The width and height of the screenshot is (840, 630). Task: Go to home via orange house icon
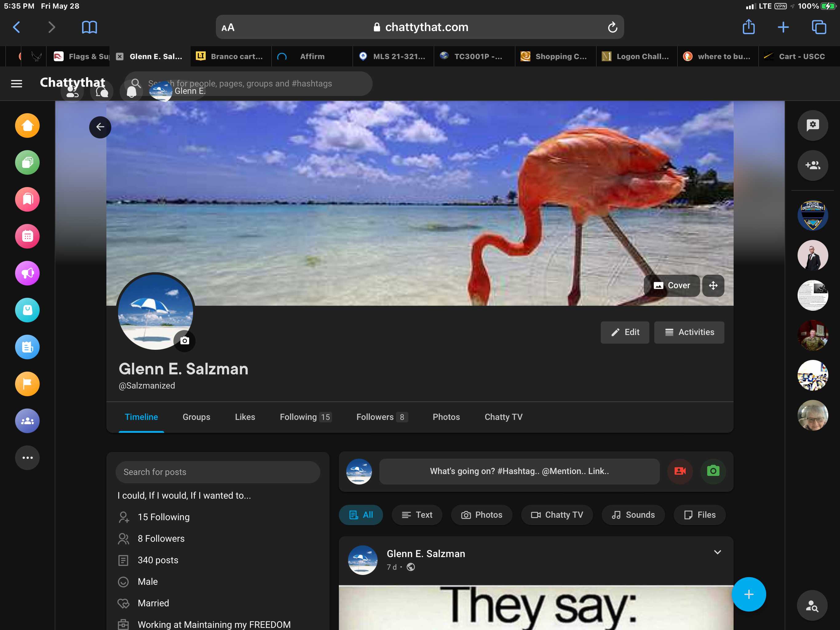coord(27,126)
